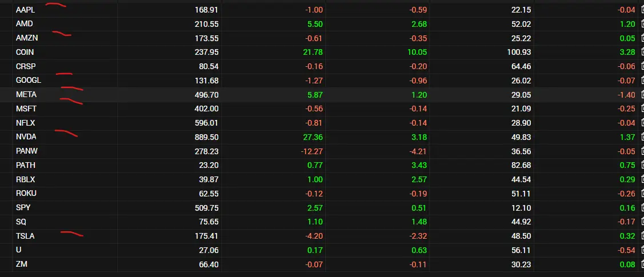
Task: Delete the SQ row via trash icon
Action: 642,222
